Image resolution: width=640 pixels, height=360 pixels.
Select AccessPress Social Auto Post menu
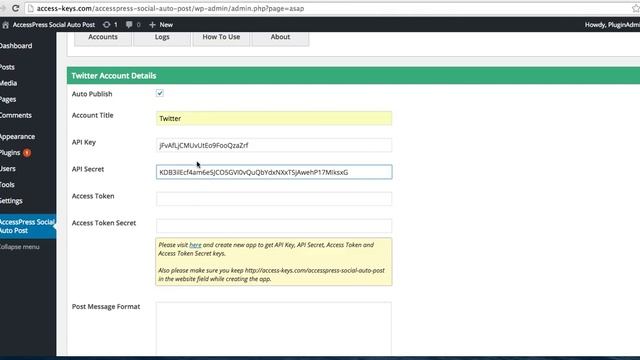point(27,226)
